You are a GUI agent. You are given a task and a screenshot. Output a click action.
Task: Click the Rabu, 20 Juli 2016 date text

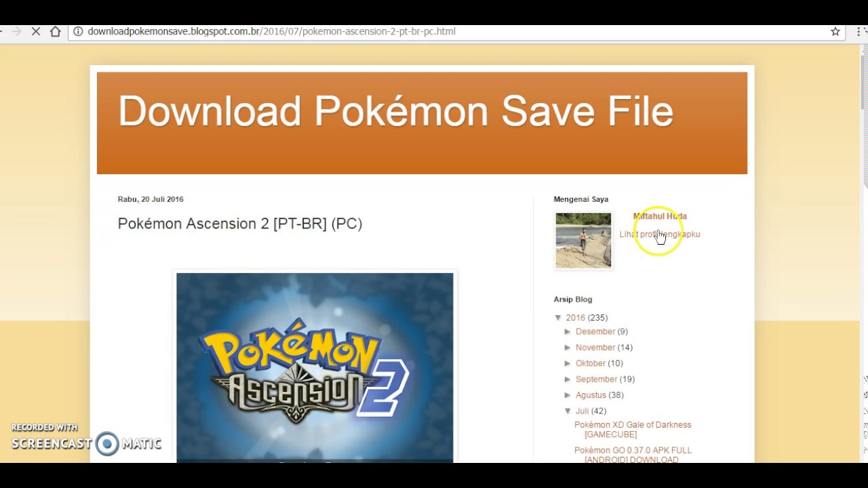[151, 199]
